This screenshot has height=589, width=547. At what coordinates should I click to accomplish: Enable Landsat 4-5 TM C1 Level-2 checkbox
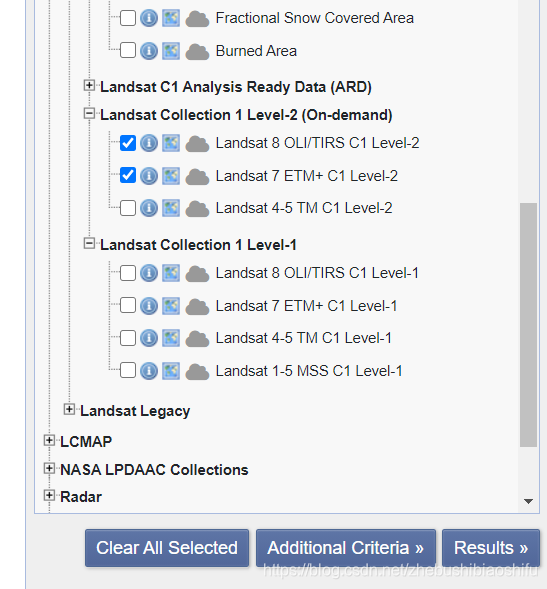[x=128, y=208]
